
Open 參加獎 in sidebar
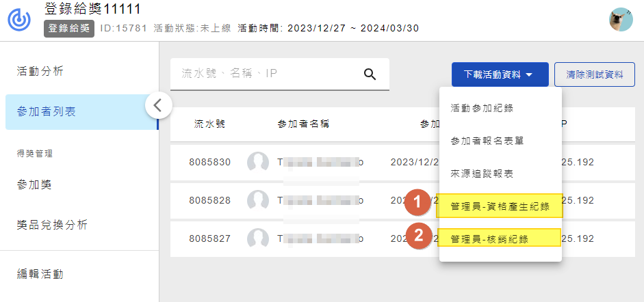click(x=34, y=185)
